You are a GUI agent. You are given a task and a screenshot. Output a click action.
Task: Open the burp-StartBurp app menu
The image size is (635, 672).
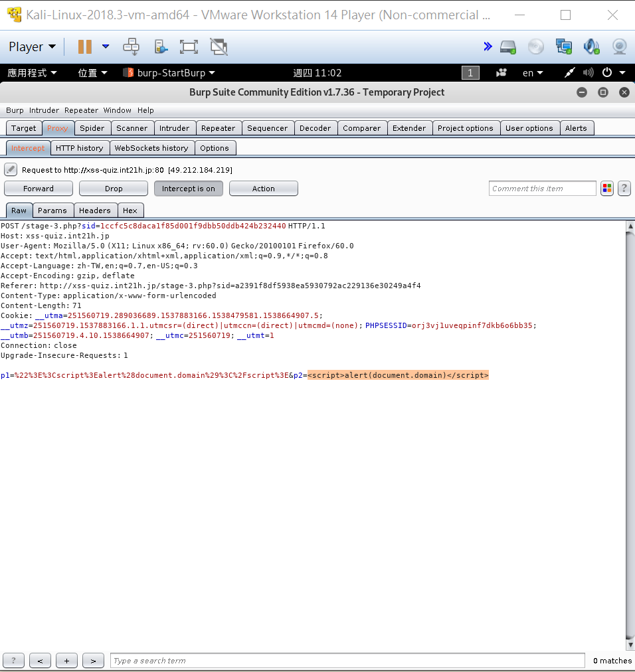(x=169, y=73)
